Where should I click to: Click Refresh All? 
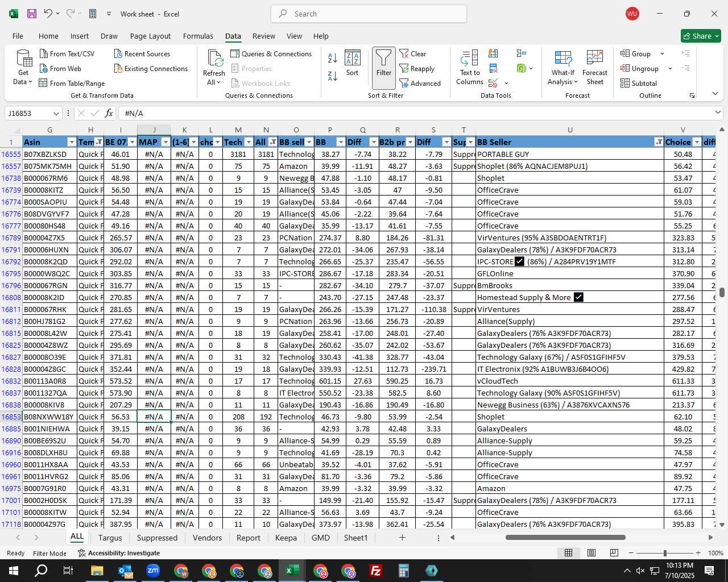pos(214,68)
